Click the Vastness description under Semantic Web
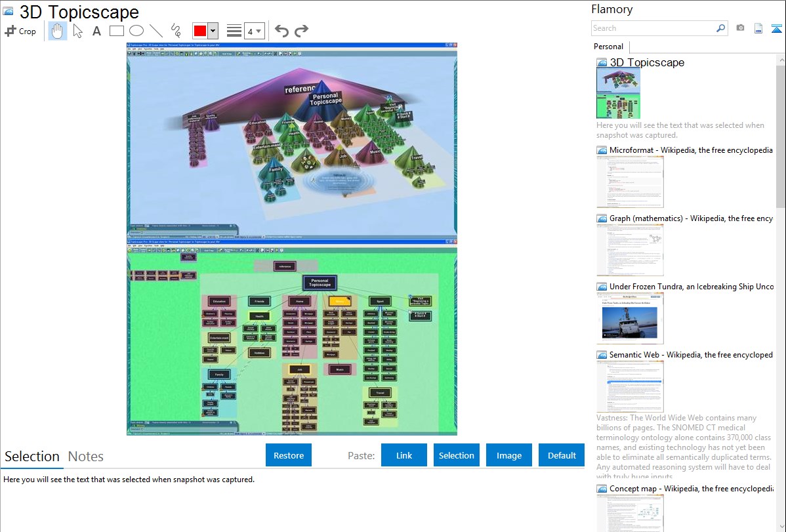This screenshot has width=786, height=532. coord(684,447)
